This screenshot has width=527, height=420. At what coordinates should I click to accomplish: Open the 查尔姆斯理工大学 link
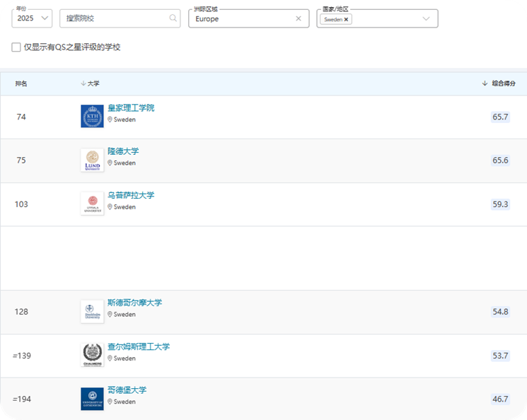coord(139,346)
